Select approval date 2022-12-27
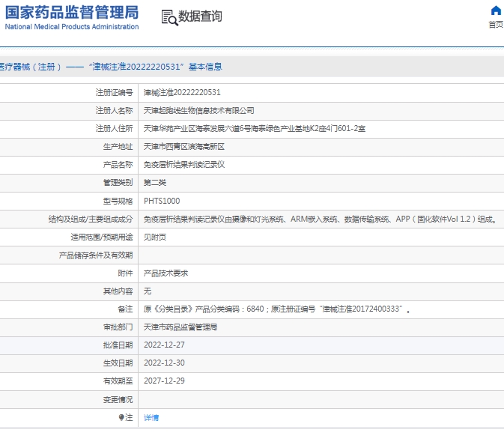Image resolution: width=504 pixels, height=433 pixels. (x=164, y=345)
